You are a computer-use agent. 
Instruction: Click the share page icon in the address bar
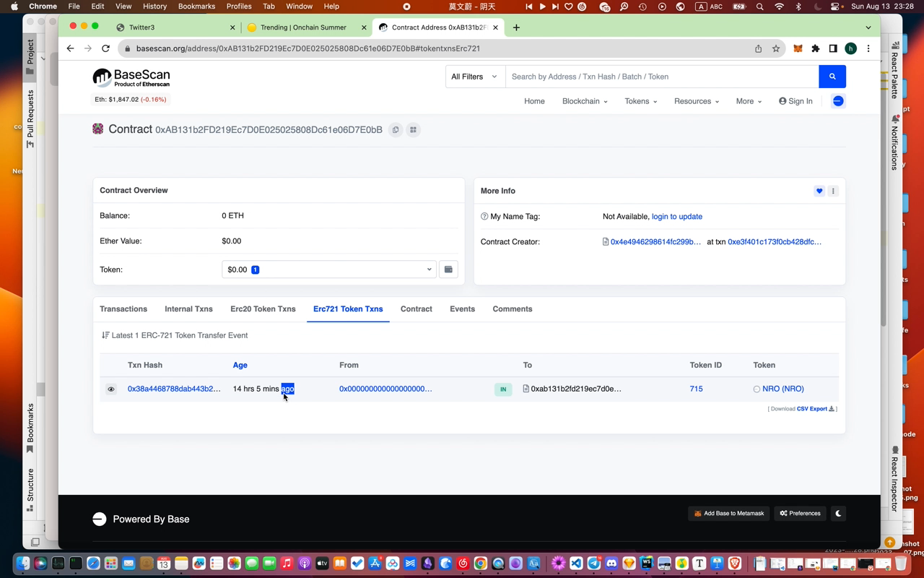pos(758,48)
